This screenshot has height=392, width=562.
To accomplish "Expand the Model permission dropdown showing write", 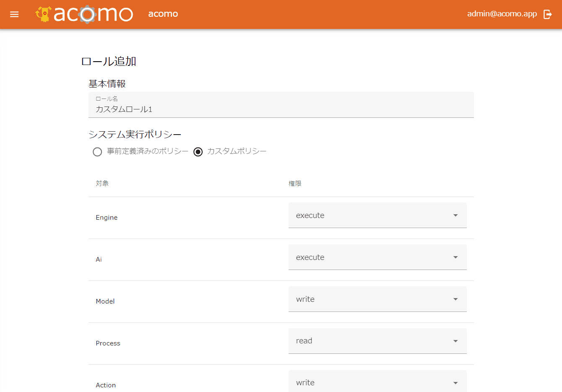I will (x=369, y=299).
